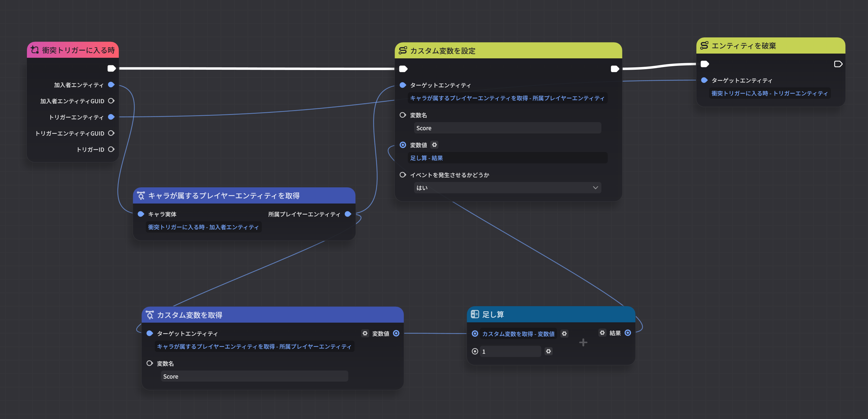
Task: Select the トリガーエンティティ output port
Action: click(111, 117)
